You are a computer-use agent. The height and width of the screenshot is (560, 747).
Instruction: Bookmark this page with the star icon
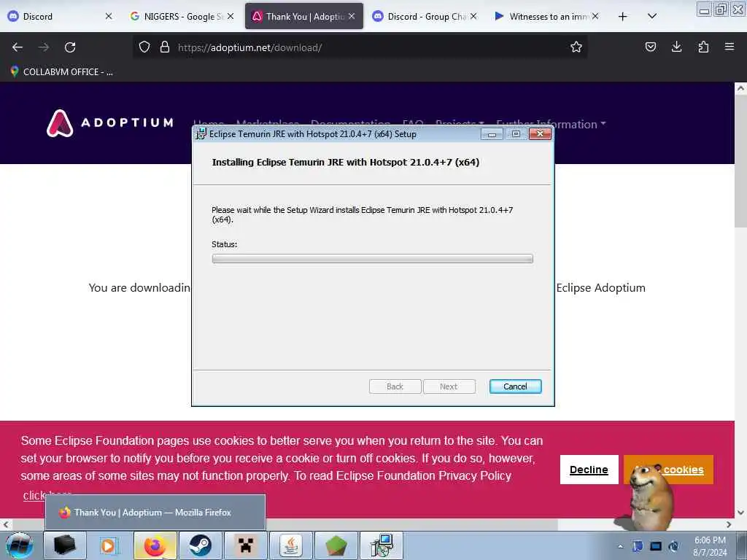click(x=576, y=47)
